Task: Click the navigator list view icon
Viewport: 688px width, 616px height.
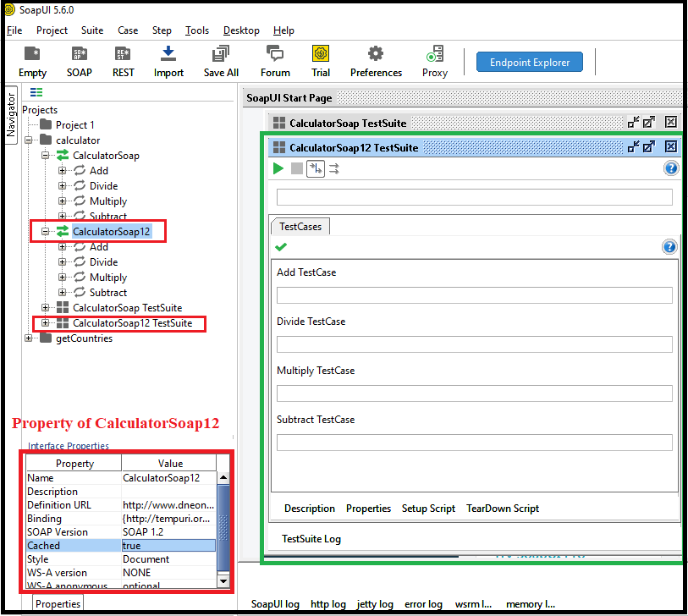Action: pos(36,92)
